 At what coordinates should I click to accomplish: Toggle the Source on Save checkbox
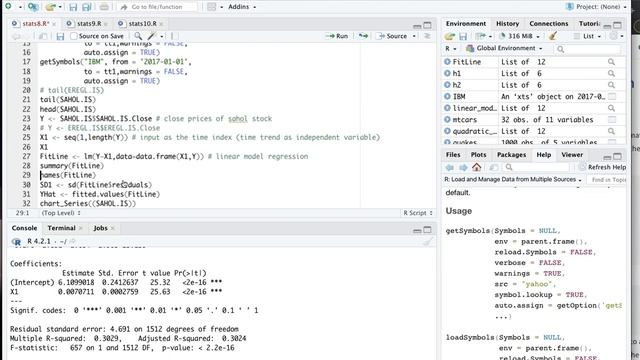(73, 36)
